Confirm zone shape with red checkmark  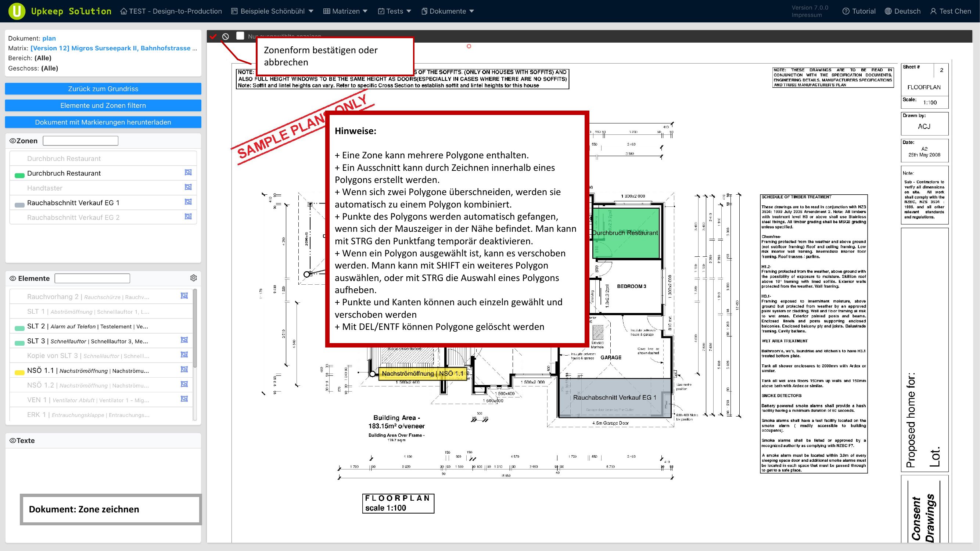pyautogui.click(x=213, y=36)
